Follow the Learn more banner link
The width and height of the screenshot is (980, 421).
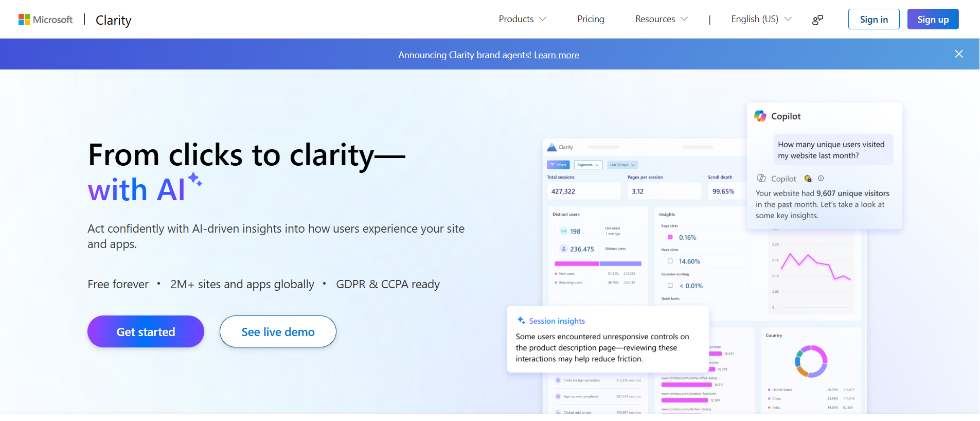point(556,55)
